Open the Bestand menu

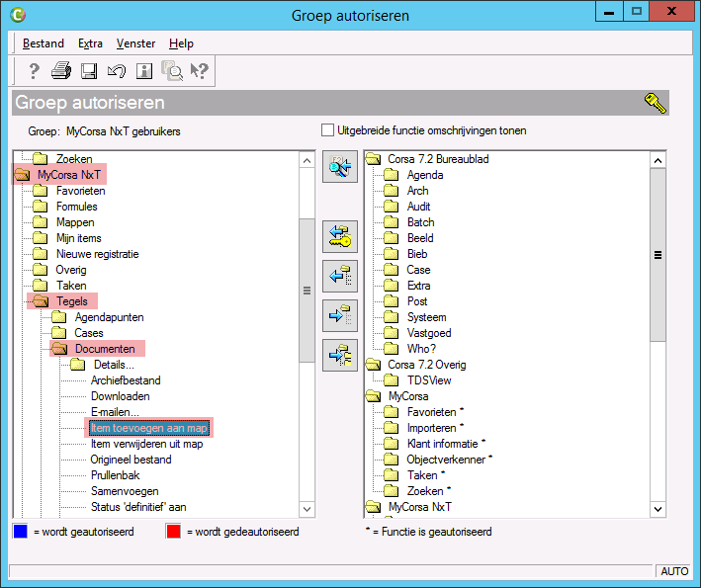[x=44, y=43]
